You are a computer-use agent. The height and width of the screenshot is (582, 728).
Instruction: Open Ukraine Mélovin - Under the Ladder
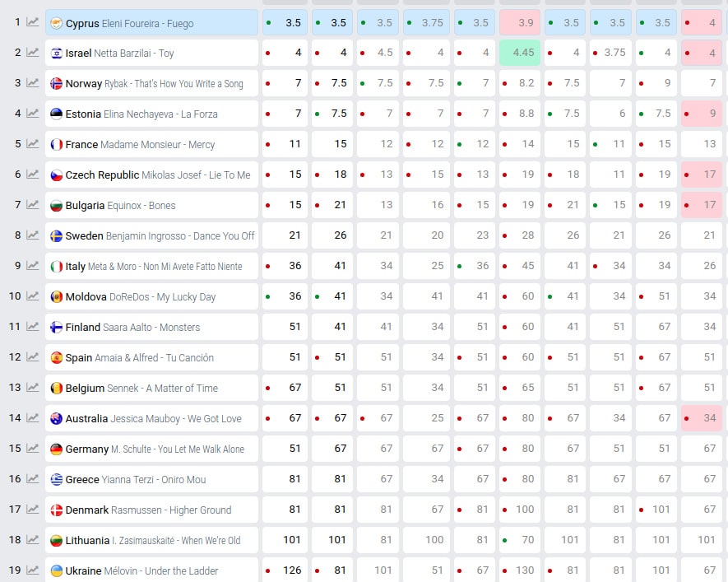tap(151, 570)
